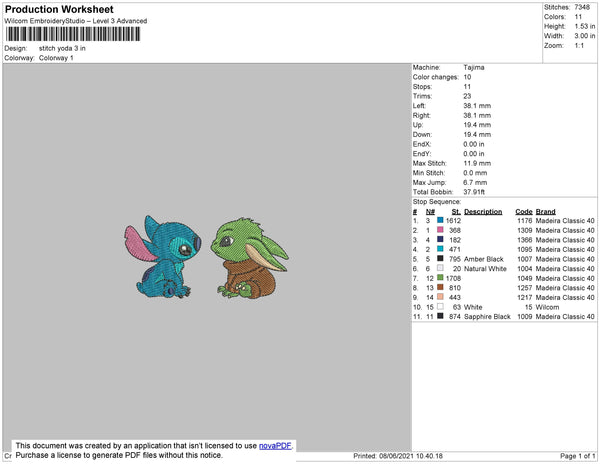600x464 pixels.
Task: Click the 'EndX:' label
Action: pyautogui.click(x=422, y=144)
